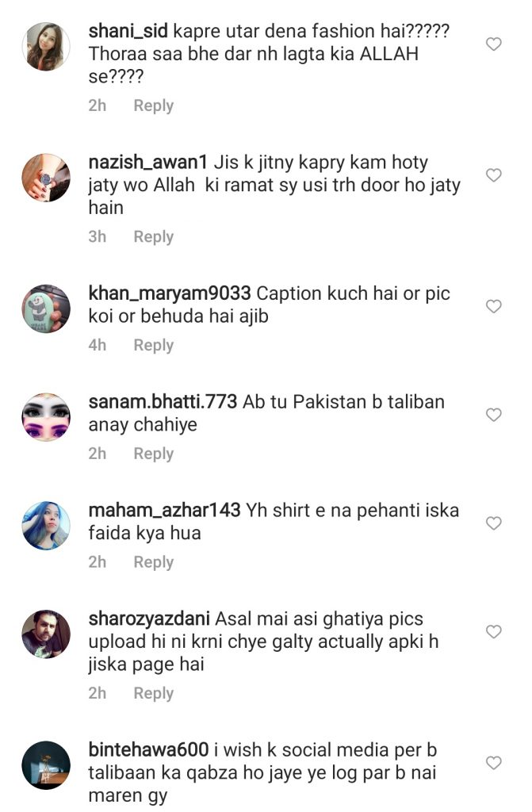The image size is (532, 812).
Task: Open nazish_awan1's avatar thumbnail
Action: (46, 177)
